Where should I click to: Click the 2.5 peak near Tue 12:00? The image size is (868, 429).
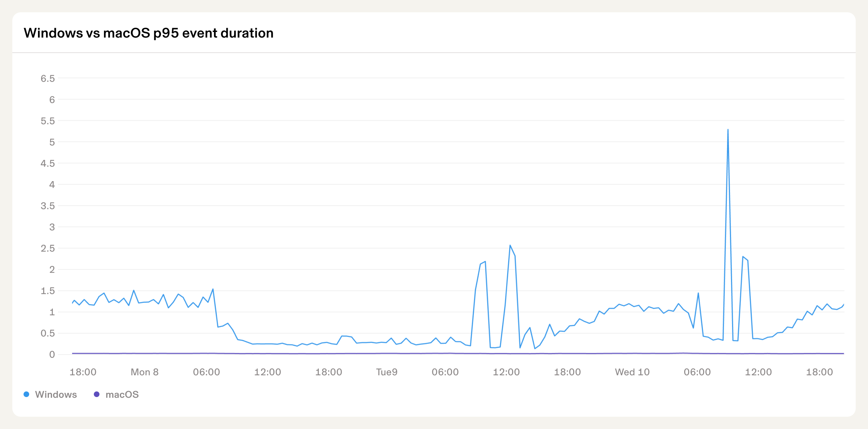coord(510,245)
